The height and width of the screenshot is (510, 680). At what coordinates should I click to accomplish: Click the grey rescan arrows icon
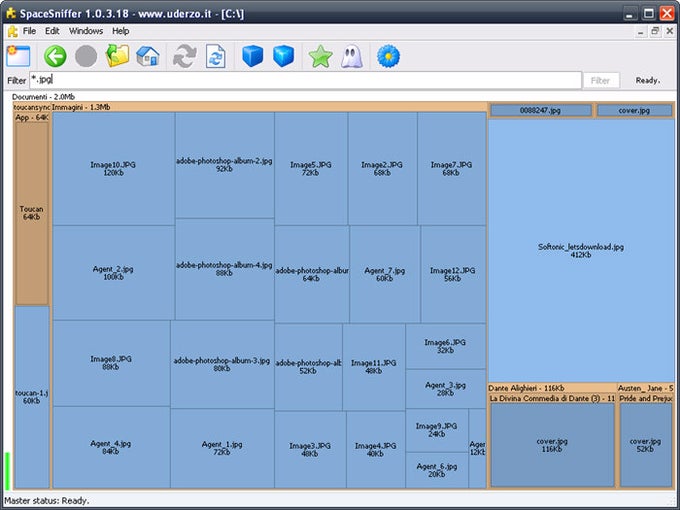185,56
